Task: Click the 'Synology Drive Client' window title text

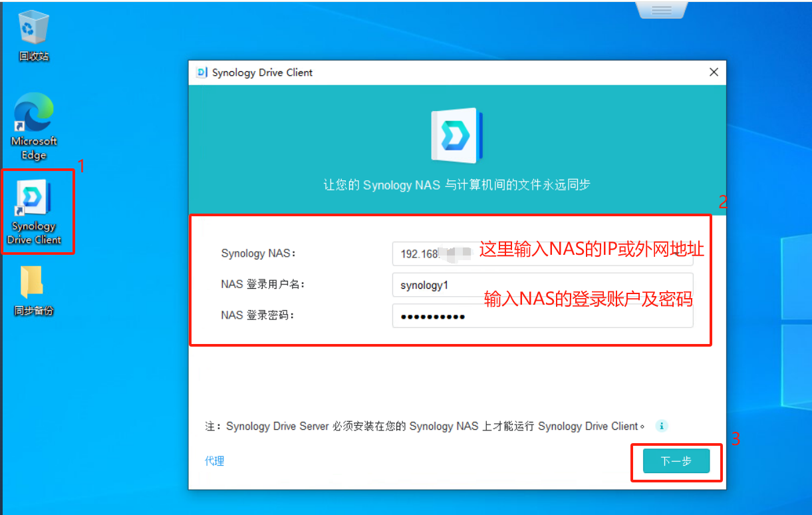Action: (262, 73)
